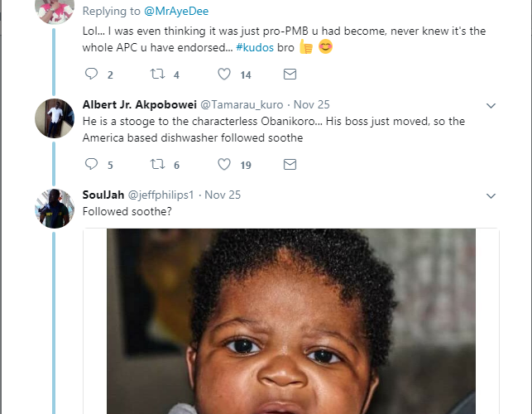Visit the @Tamarau_kuro handle
532x414 pixels.
[240, 105]
